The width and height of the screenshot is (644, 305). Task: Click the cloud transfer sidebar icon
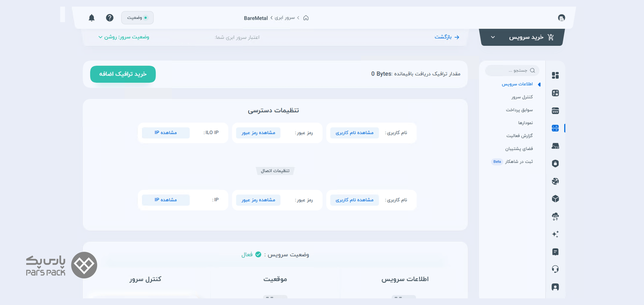[x=555, y=216]
